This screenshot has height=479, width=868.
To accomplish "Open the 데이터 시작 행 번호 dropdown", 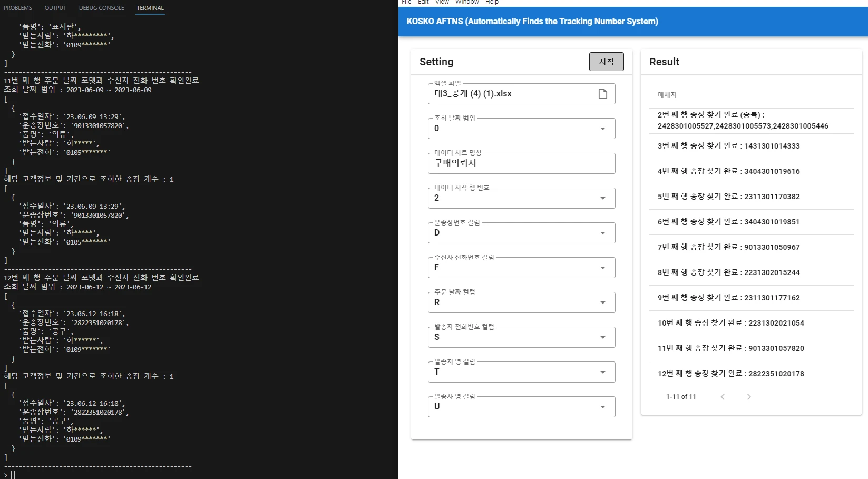I will point(603,198).
